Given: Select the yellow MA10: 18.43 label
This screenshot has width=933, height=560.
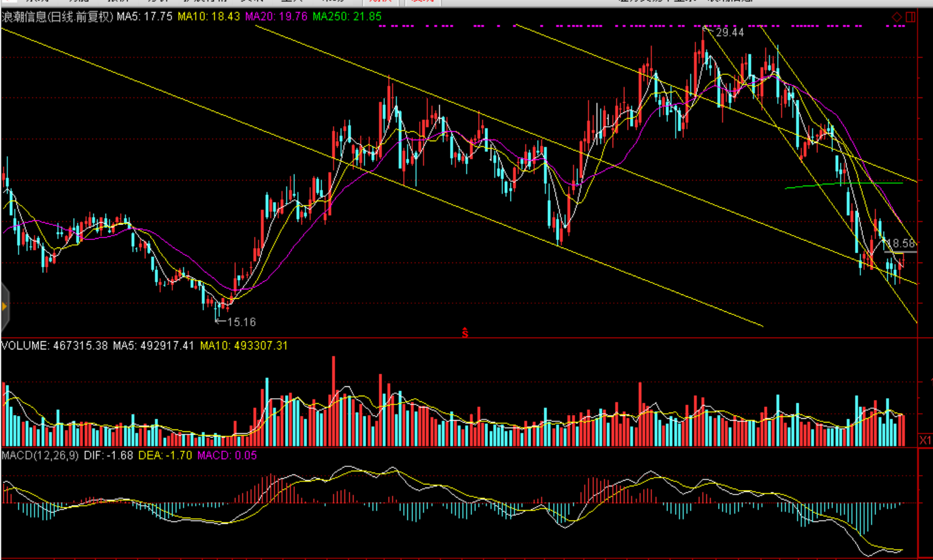Looking at the screenshot, I should coord(209,17).
